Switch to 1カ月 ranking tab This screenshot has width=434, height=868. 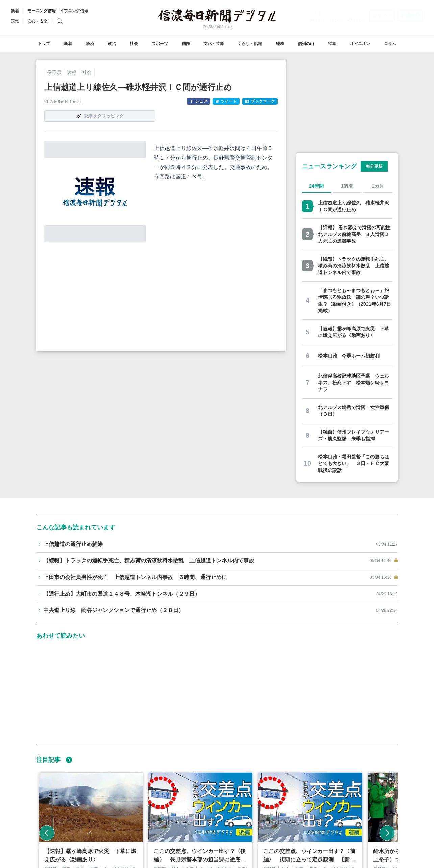coord(378,186)
